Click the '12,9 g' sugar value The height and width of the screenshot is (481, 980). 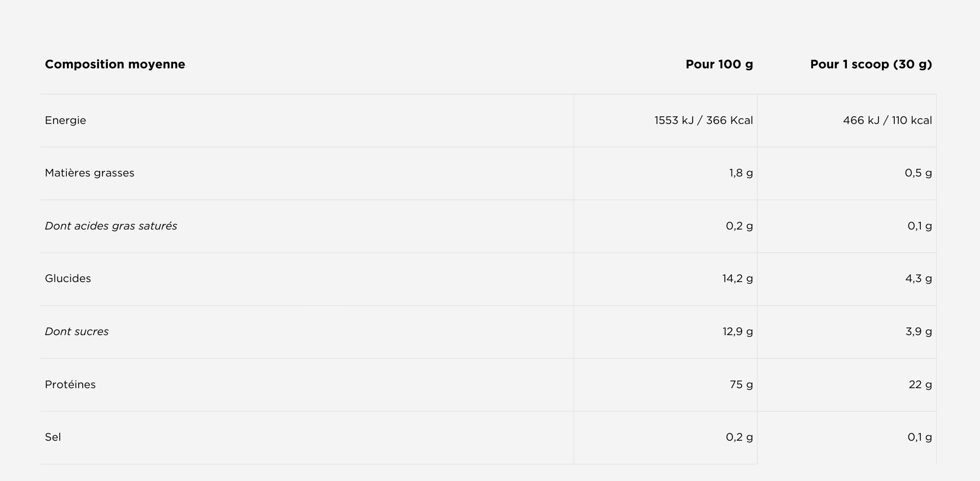[737, 332]
